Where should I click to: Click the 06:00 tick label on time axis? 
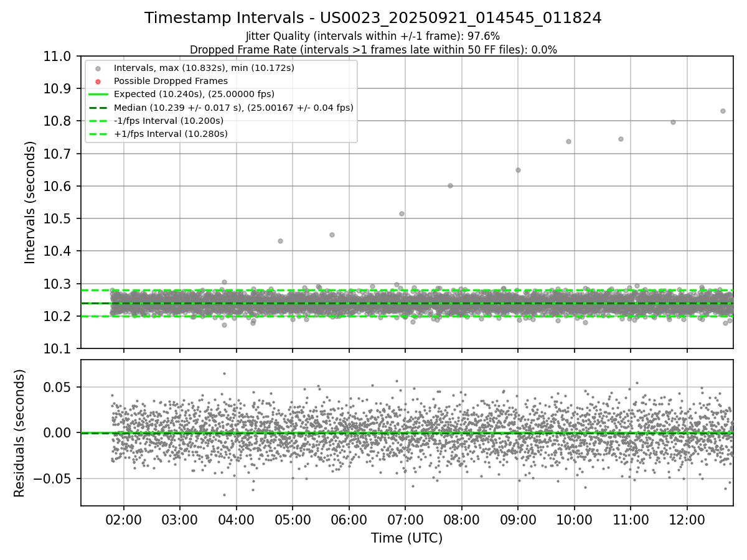pyautogui.click(x=349, y=519)
